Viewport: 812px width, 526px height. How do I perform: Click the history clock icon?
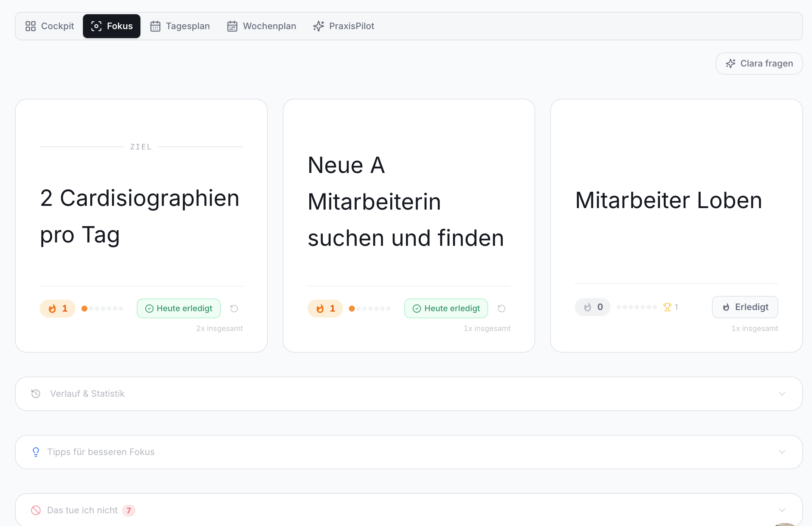click(36, 394)
